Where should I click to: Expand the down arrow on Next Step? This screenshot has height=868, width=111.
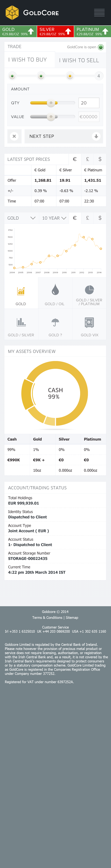click(96, 136)
